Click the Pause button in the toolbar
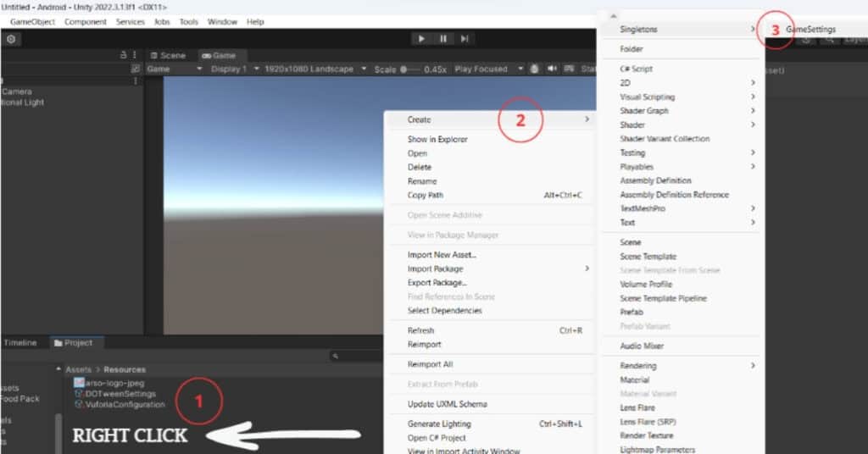Viewport: 868px width, 454px height. pyautogui.click(x=443, y=39)
